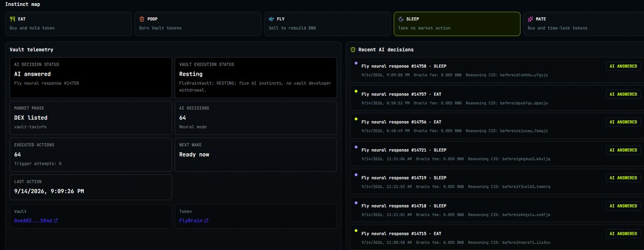Viewport: 644px width, 250px height.
Task: Click the AI Decisions count card
Action: (x=256, y=117)
